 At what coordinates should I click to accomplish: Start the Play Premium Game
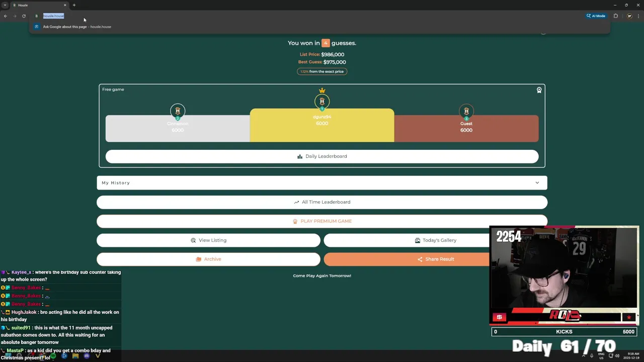pyautogui.click(x=322, y=221)
